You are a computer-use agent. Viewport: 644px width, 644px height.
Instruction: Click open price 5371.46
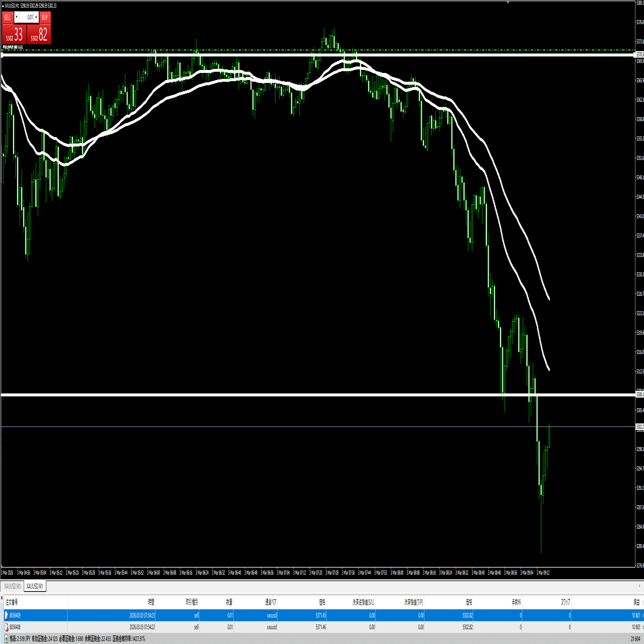click(321, 627)
